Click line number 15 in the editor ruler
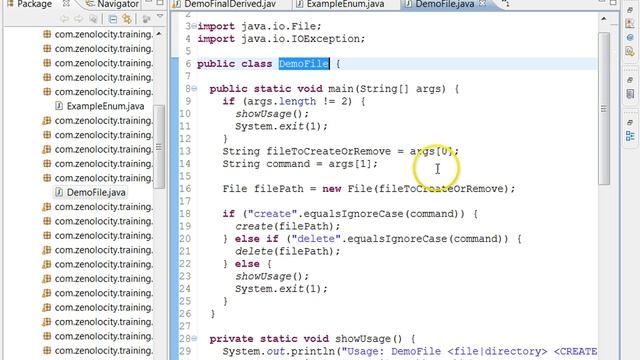This screenshot has width=640, height=360. pos(185,176)
